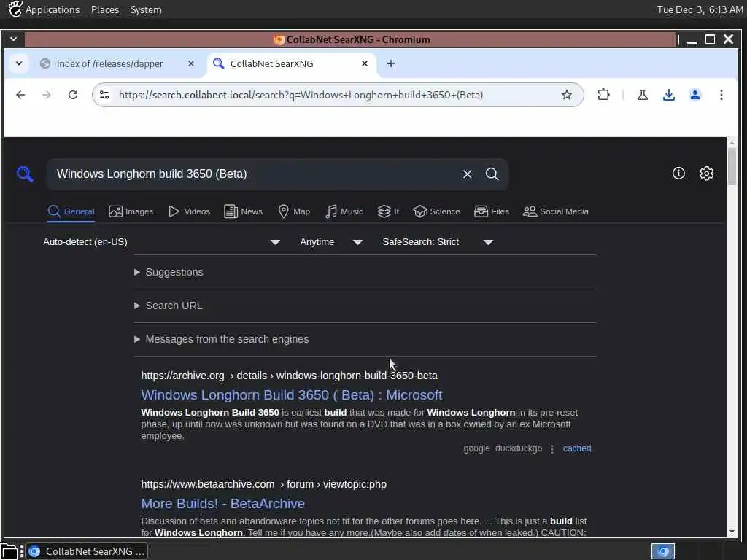Select the Files search category
Screen dimensions: 747x560
click(x=492, y=211)
